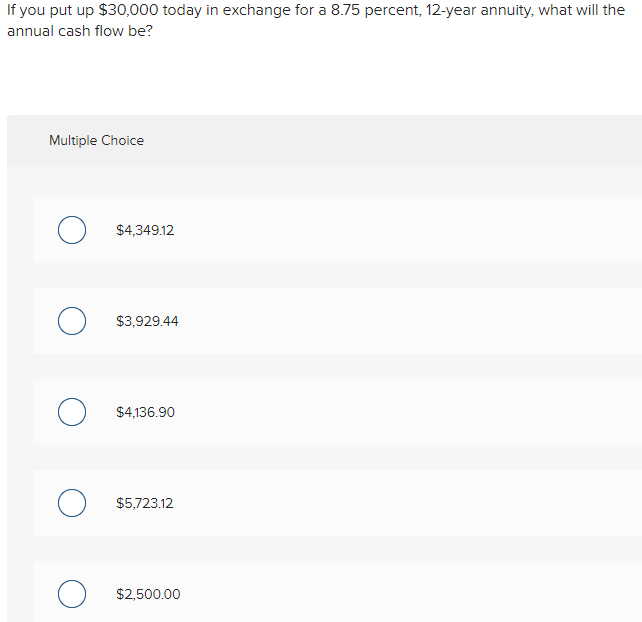Viewport: 642px width, 622px height.
Task: Select the $4,349.12 radio button
Action: [71, 230]
